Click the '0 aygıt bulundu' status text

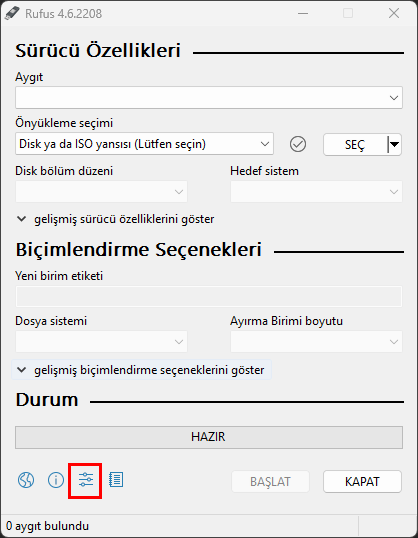(x=47, y=526)
